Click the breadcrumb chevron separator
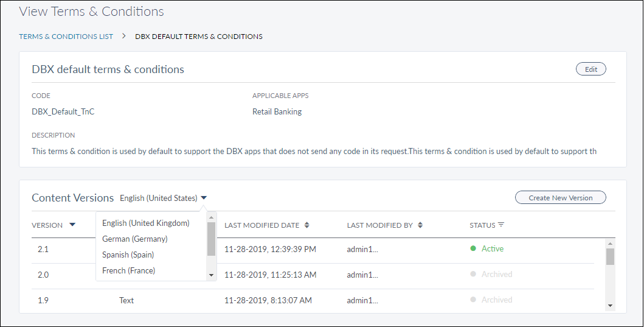The image size is (644, 327). (x=123, y=36)
